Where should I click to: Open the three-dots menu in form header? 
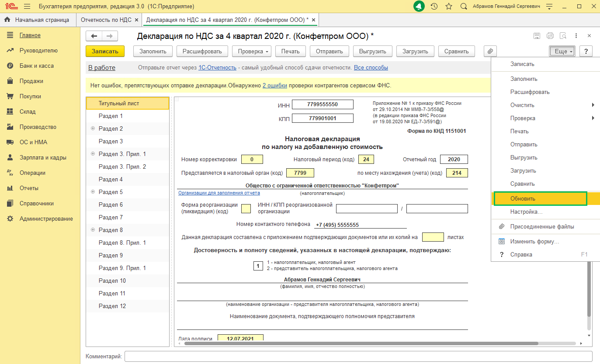576,36
